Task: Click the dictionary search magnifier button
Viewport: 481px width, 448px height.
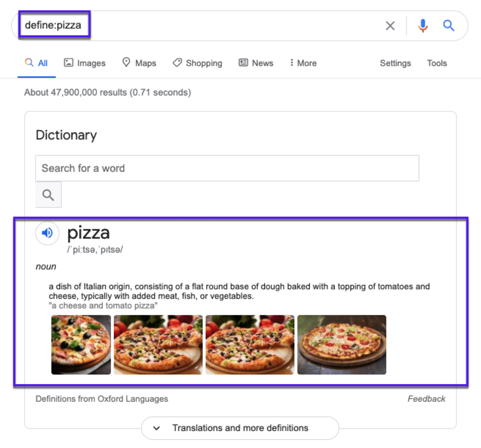Action: pyautogui.click(x=48, y=195)
